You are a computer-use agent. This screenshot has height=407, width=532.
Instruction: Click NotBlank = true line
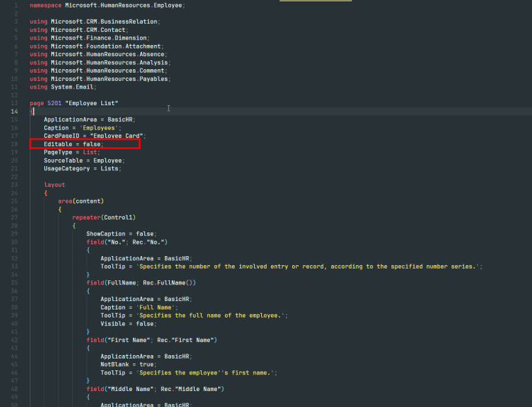point(129,365)
